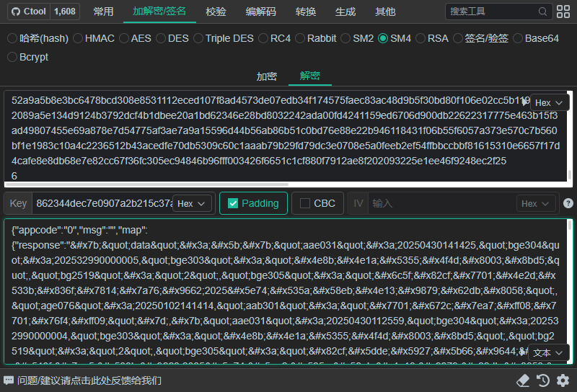Click the output area vertical scrollbar

[570, 225]
